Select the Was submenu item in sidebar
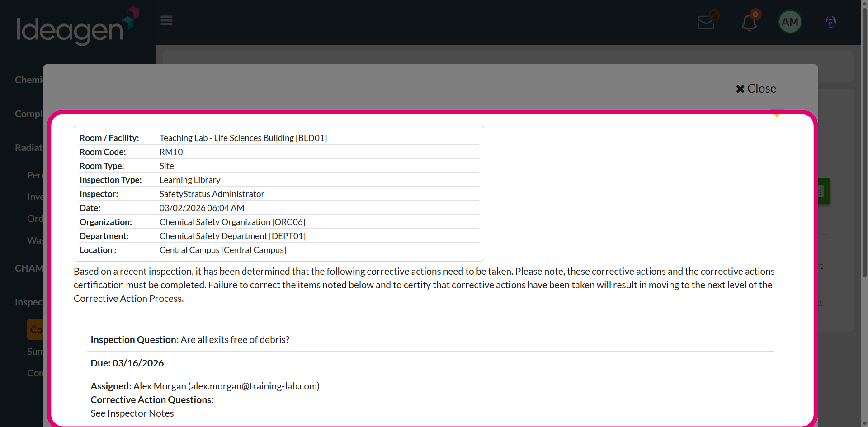Screen dimensions: 868x427 click(35, 240)
